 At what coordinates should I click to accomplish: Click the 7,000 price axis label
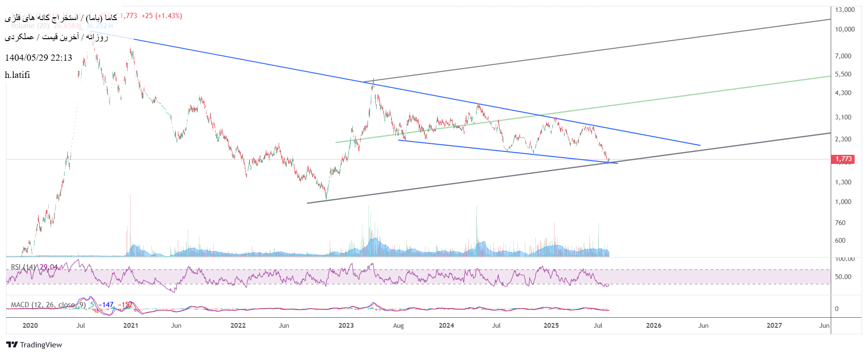pos(843,56)
